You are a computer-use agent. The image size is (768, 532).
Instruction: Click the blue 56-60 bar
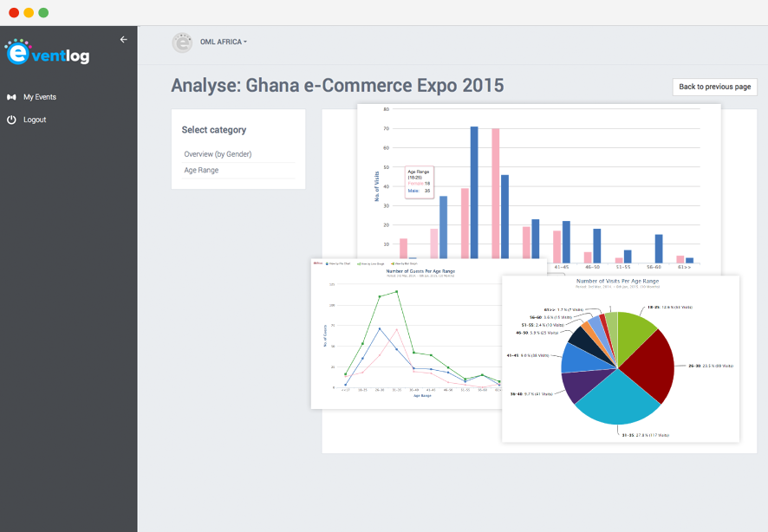[x=659, y=249]
